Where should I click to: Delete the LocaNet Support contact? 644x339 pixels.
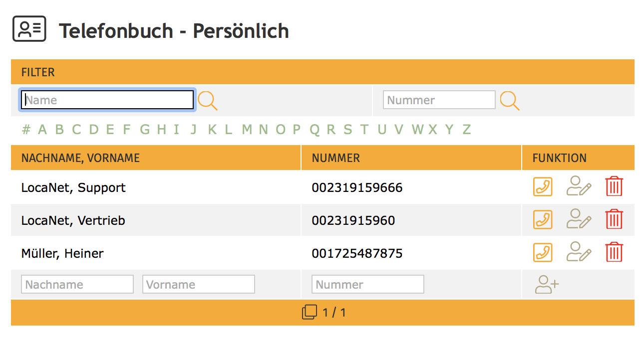614,187
